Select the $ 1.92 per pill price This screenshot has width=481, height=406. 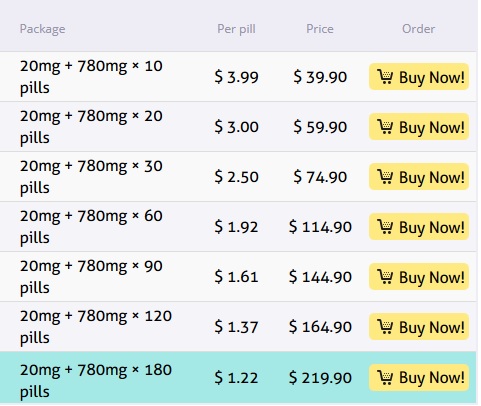click(236, 227)
